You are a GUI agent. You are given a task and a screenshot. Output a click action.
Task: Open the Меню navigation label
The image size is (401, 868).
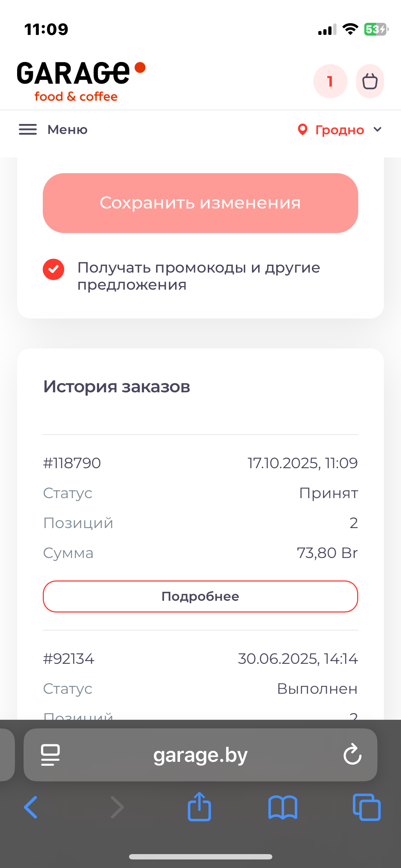pos(67,130)
